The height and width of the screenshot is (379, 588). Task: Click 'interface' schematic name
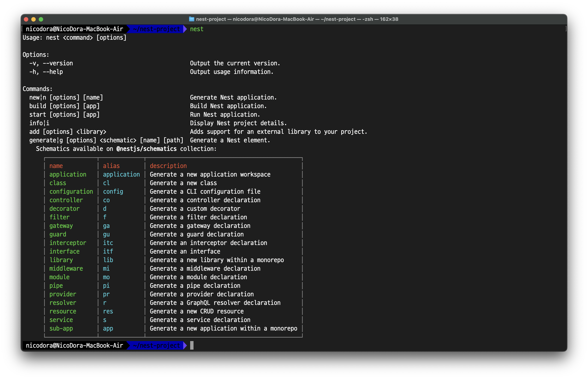[65, 251]
